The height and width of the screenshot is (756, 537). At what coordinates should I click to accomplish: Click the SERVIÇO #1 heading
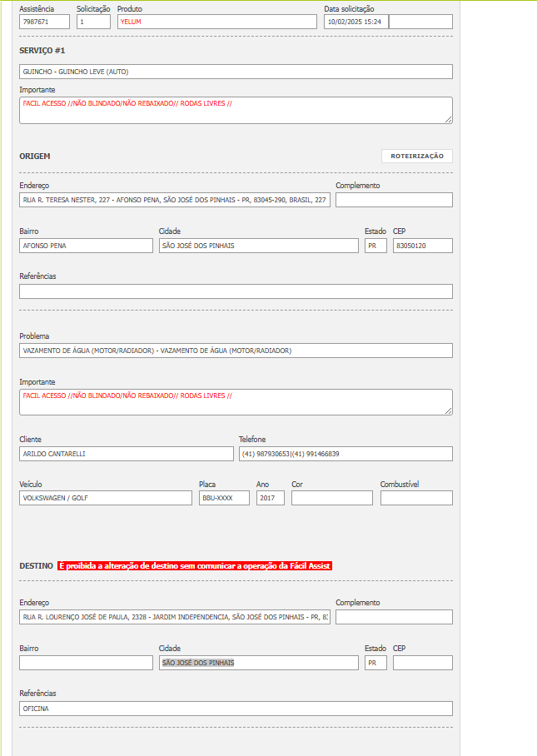(x=42, y=51)
